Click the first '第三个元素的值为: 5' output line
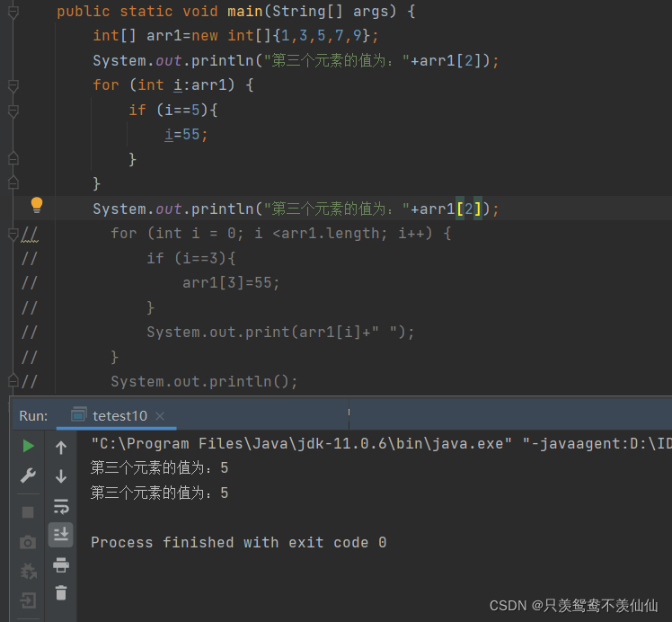Image resolution: width=672 pixels, height=622 pixels. click(159, 468)
